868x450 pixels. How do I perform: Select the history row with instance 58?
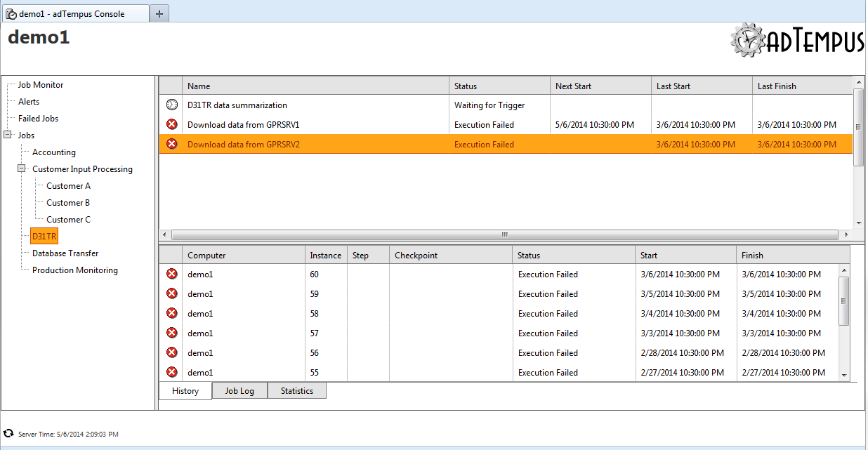pyautogui.click(x=499, y=314)
